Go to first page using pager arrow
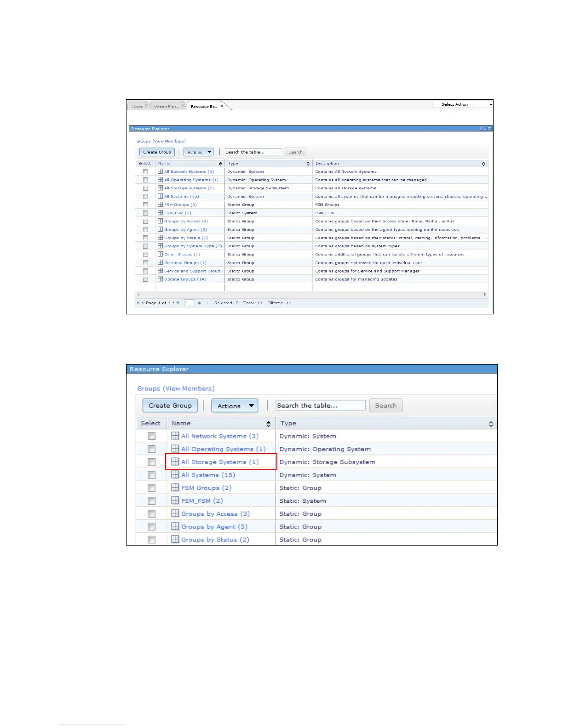This screenshot has height=728, width=563. click(x=138, y=302)
